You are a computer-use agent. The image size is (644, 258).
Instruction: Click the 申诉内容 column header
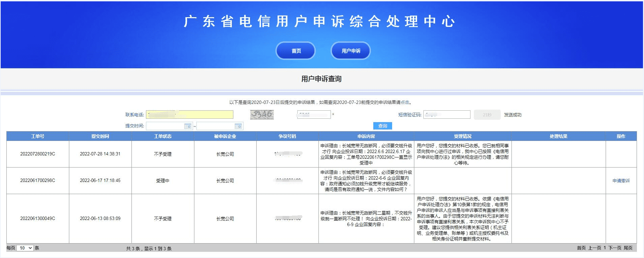366,136
